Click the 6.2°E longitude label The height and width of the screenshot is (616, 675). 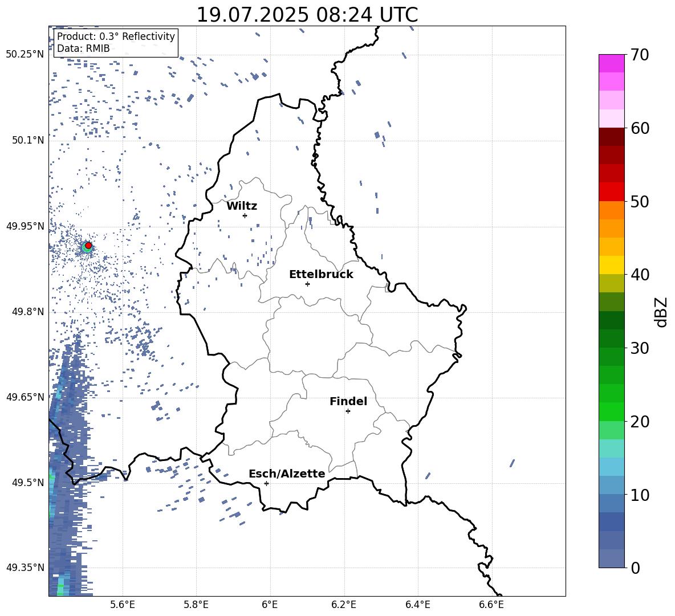[x=344, y=605]
